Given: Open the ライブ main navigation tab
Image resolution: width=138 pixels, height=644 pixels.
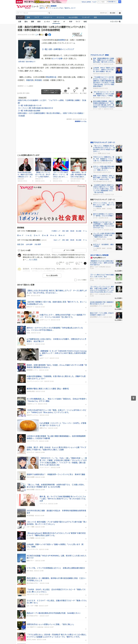Looking at the screenshot, I should [x=37, y=17].
